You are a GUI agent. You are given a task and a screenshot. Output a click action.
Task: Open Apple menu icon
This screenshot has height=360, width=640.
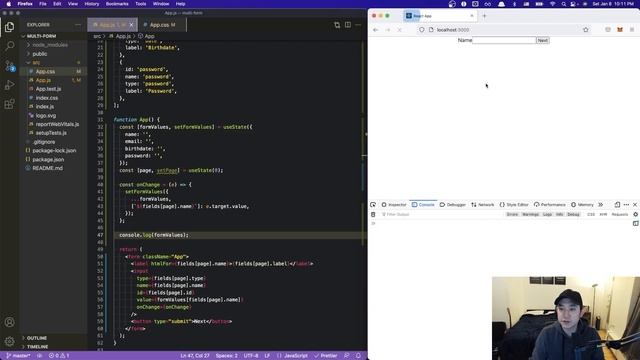8,4
